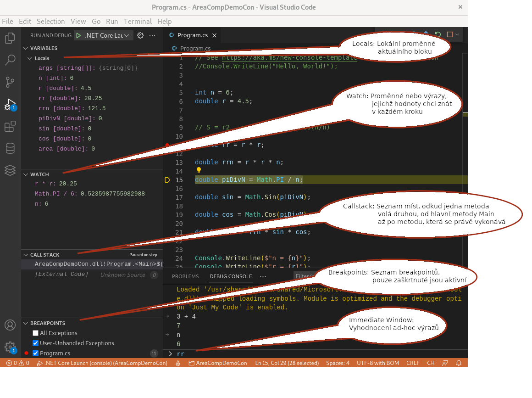Click the AreaCompDemoCon folder status item
The image size is (532, 398).
coord(218,363)
